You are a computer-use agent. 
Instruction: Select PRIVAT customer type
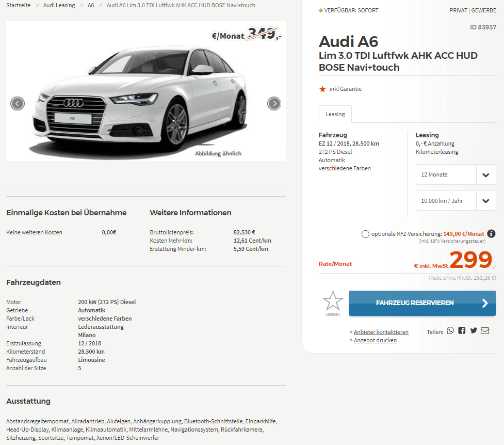(459, 10)
